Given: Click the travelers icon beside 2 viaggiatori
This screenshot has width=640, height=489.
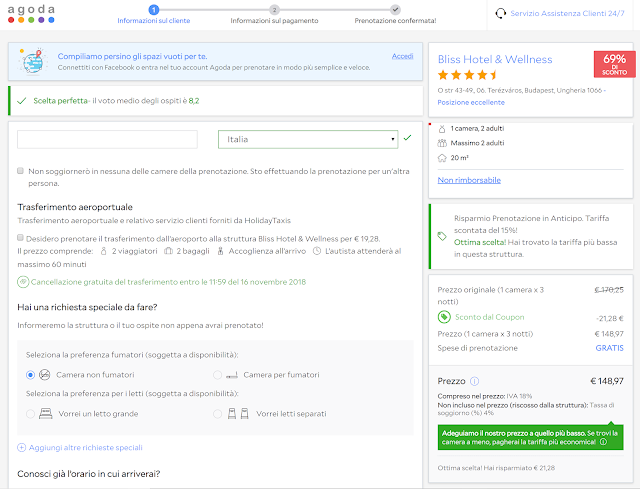Looking at the screenshot, I should pyautogui.click(x=104, y=251).
